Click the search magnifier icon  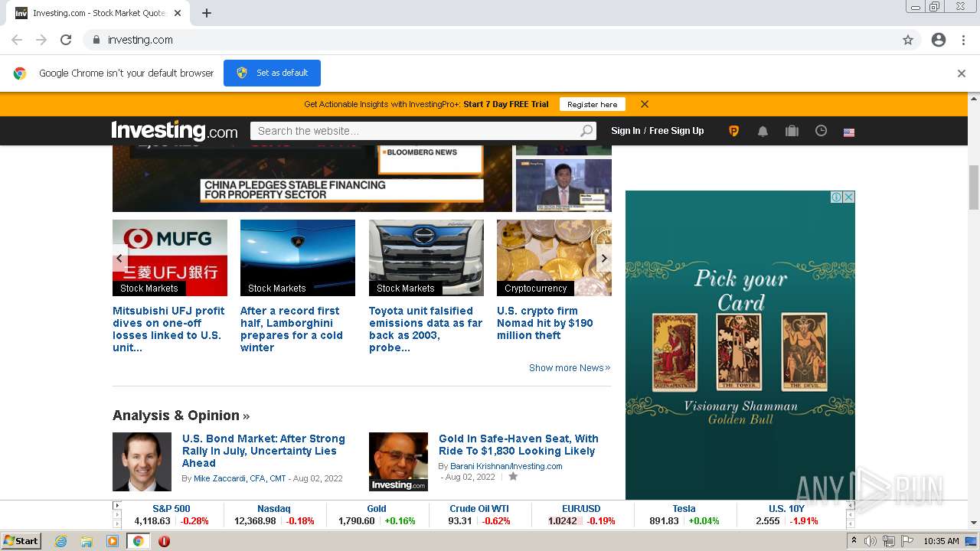pos(586,131)
